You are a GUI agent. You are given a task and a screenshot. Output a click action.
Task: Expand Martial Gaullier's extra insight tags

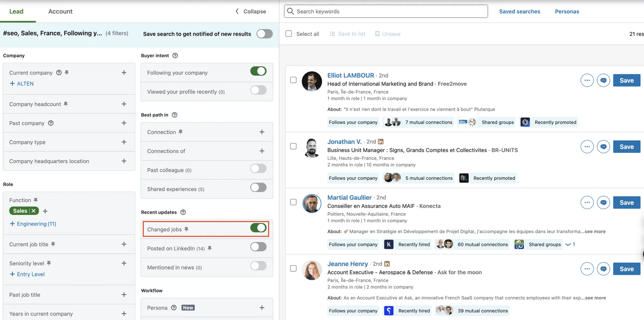(x=570, y=244)
